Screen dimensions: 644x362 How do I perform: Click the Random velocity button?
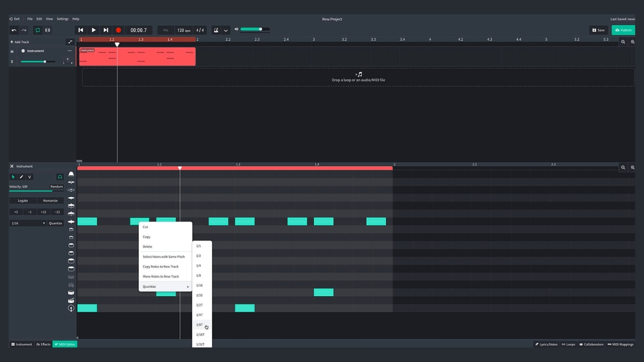point(56,187)
